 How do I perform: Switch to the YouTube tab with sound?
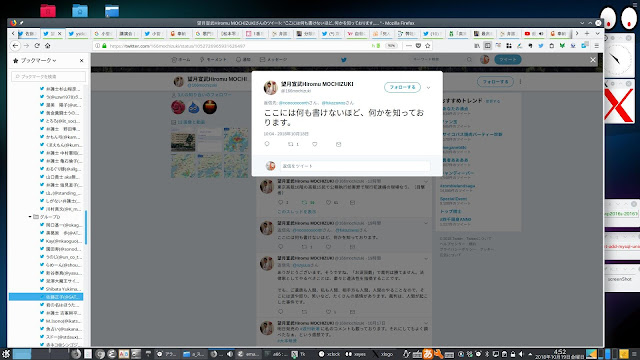[534, 33]
